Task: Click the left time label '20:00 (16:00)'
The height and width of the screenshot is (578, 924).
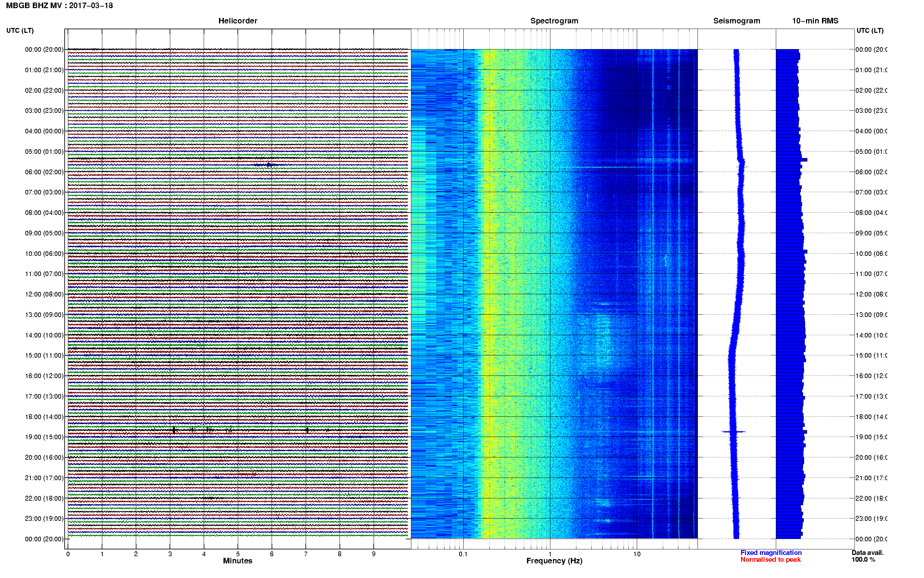Action: [44, 458]
